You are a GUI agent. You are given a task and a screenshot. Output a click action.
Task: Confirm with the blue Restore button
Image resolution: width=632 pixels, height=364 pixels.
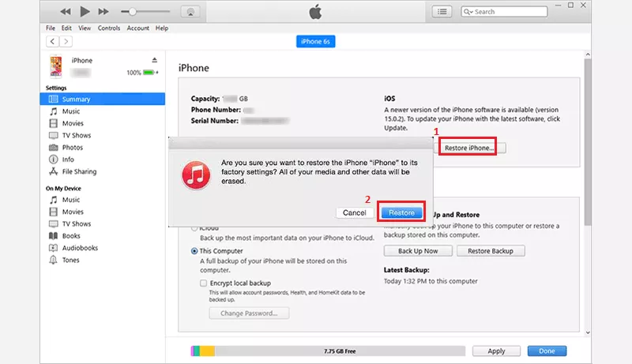point(401,212)
